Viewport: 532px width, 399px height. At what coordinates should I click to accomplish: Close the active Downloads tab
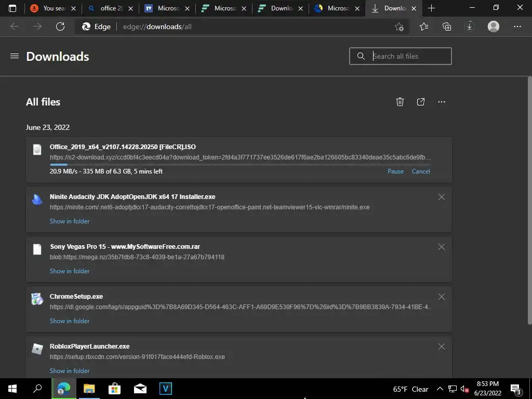pyautogui.click(x=414, y=8)
